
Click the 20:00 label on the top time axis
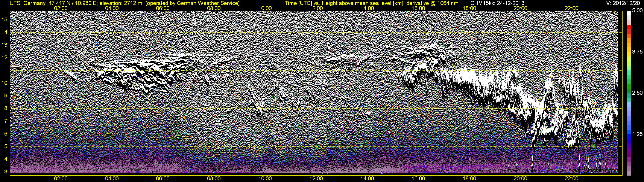521,8
